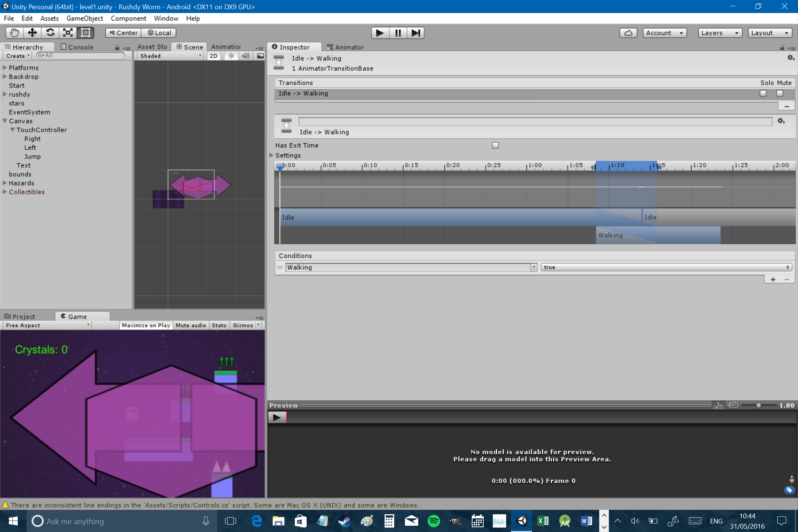Open Steam from the taskbar
Image resolution: width=798 pixels, height=532 pixels.
(345, 521)
